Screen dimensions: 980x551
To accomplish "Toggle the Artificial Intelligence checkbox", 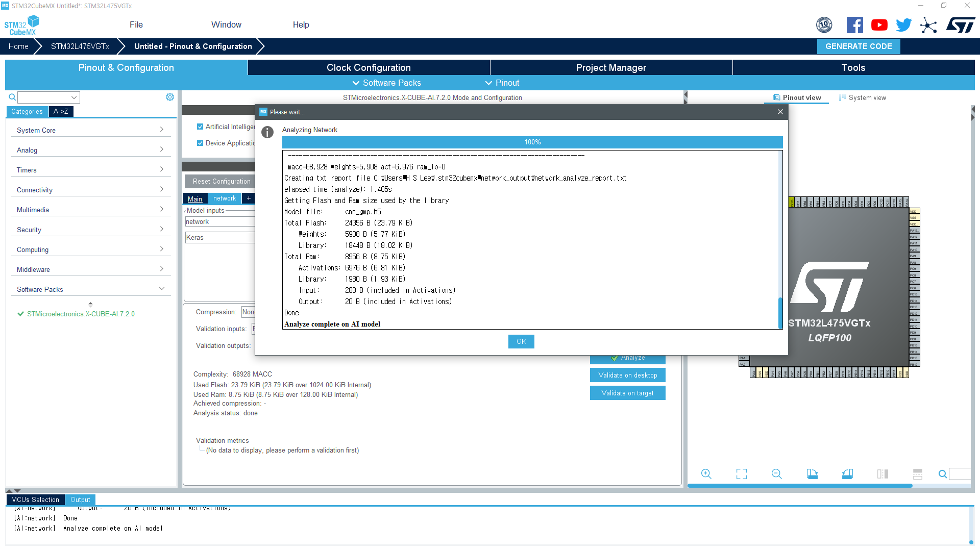I will point(200,127).
